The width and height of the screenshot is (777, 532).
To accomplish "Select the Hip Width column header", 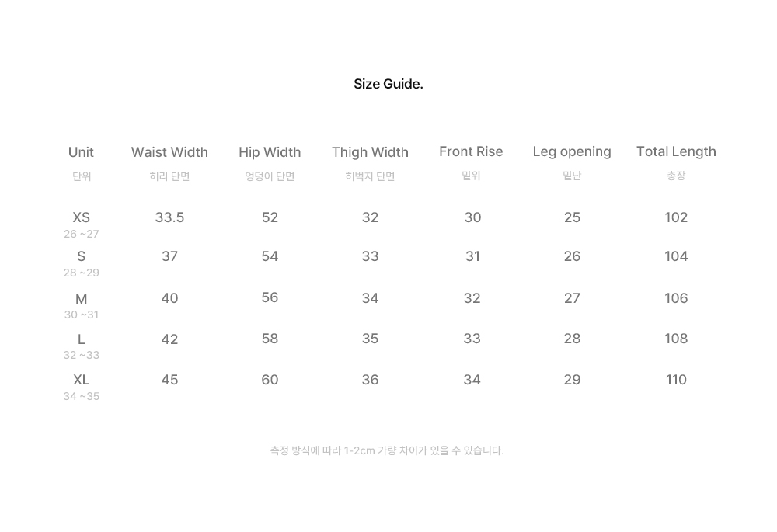I will tap(270, 152).
